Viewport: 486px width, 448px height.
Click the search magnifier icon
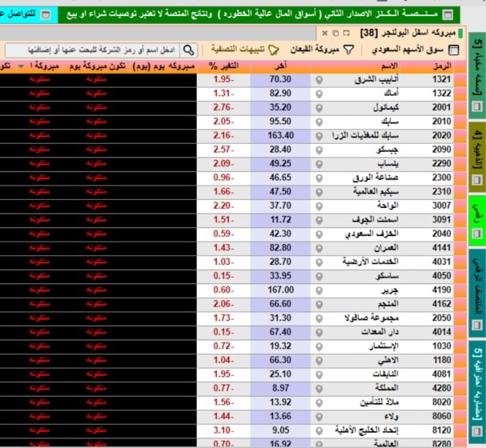pos(188,50)
